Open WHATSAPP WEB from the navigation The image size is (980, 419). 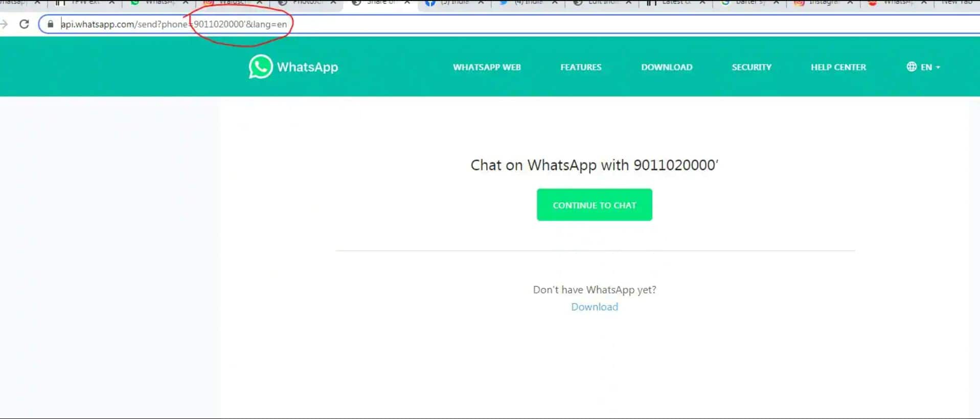tap(487, 67)
